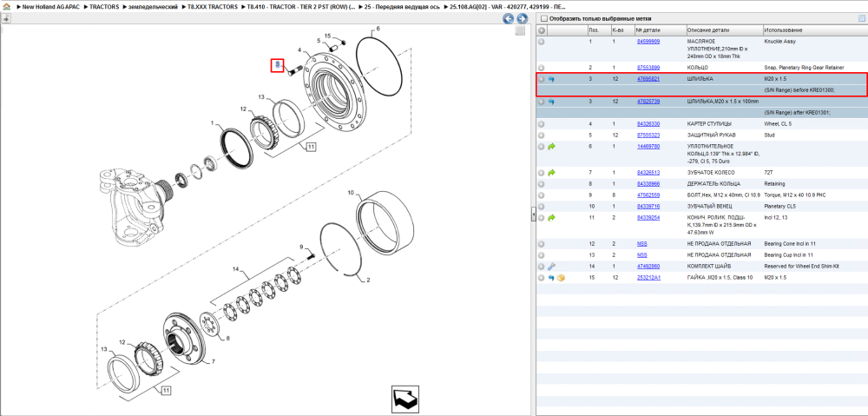Open part number link 47825739

coord(648,102)
